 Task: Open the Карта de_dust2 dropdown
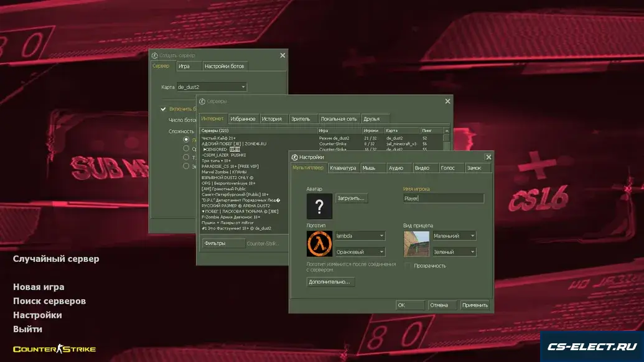(x=212, y=87)
